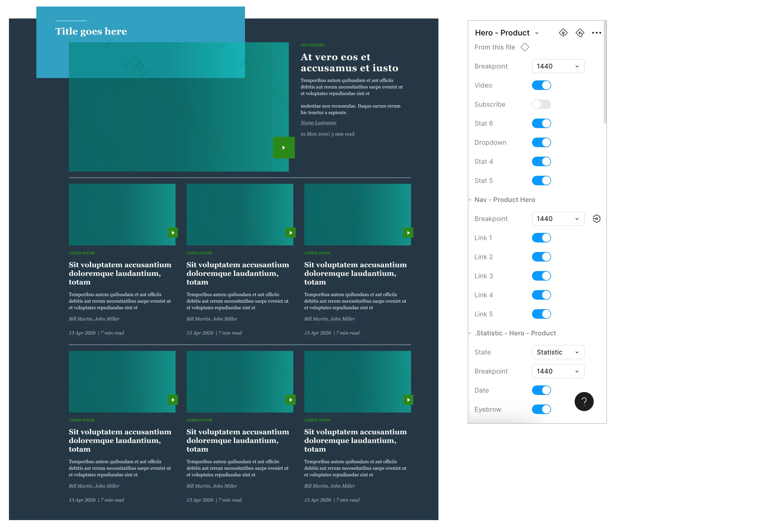763x532 pixels.
Task: Click the 'From this file' diamond icon
Action: pos(525,47)
